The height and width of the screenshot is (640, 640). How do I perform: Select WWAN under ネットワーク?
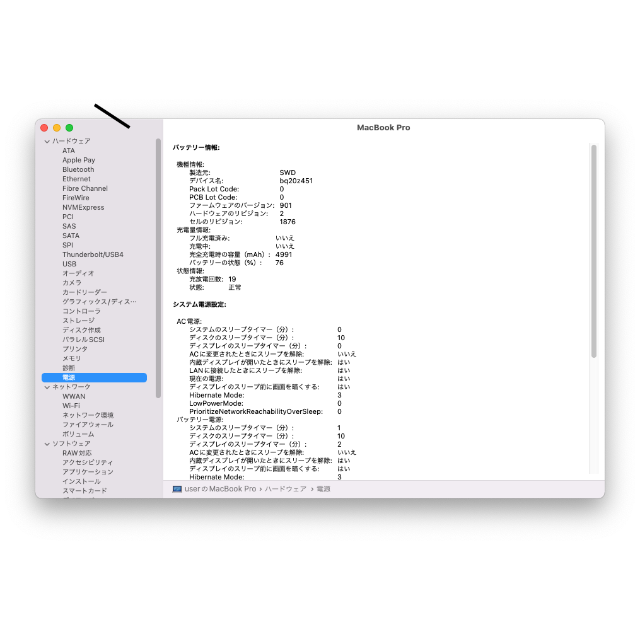(74, 396)
